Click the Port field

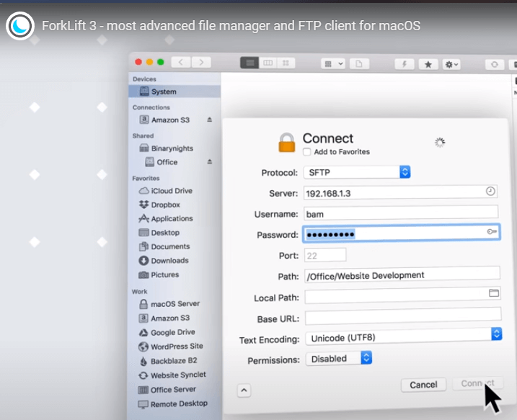click(x=325, y=255)
